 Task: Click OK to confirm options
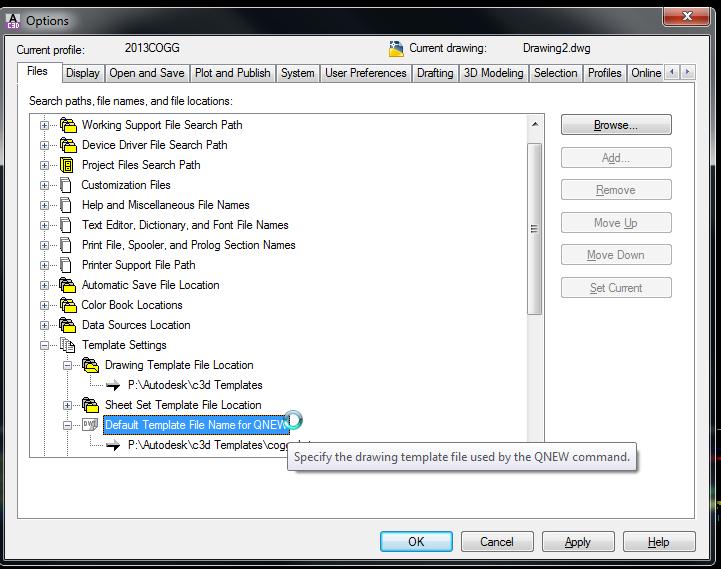(x=416, y=541)
